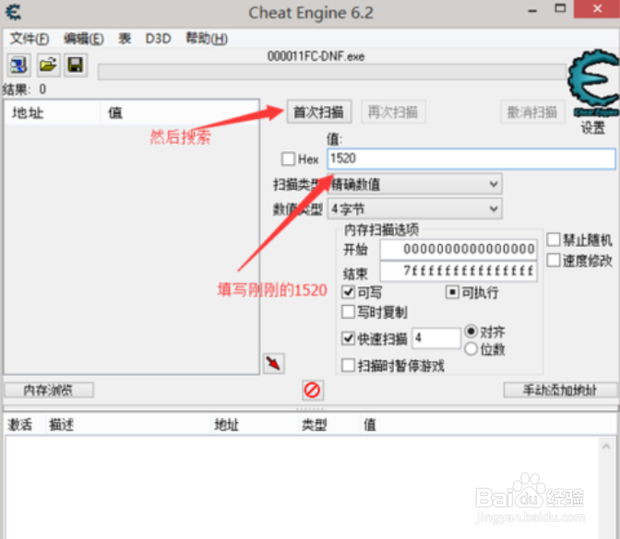
Task: Click the 000011FC-DNF.exe process label
Action: tap(316, 56)
